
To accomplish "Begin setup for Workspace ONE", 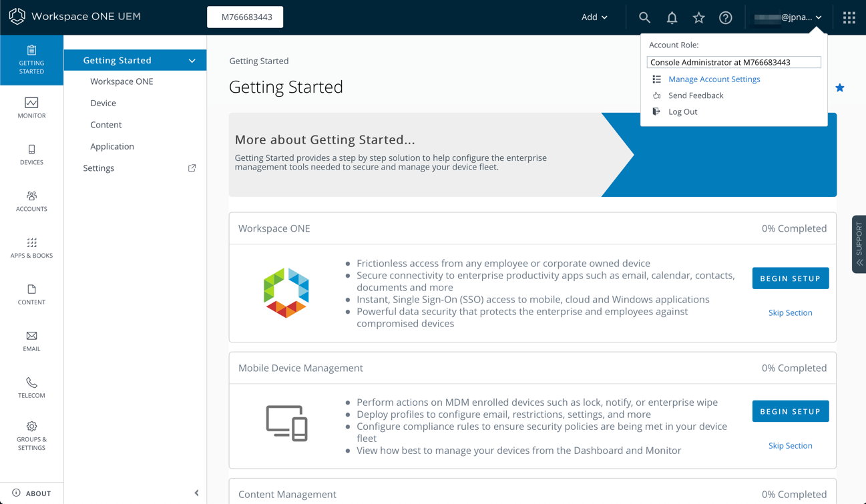I will coord(791,278).
